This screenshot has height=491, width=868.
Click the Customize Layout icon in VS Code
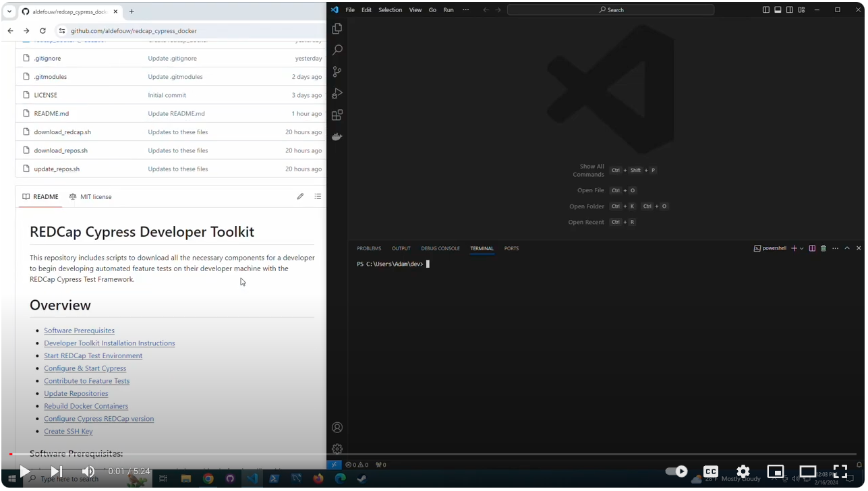[801, 10]
